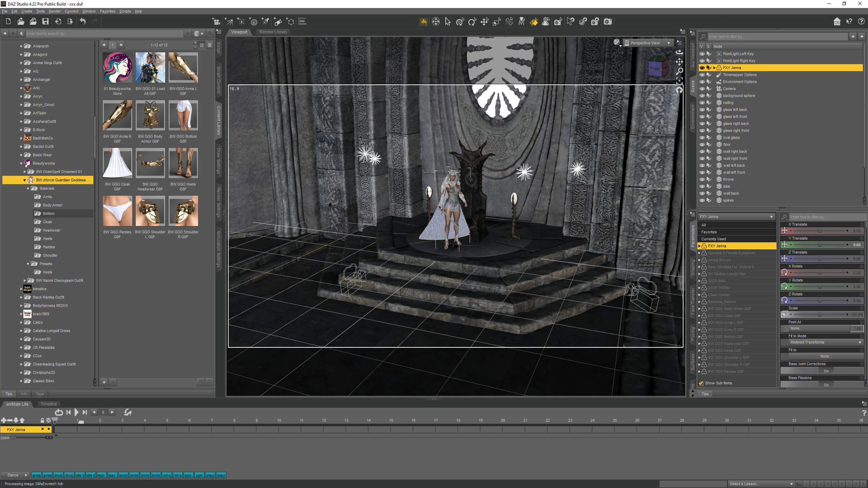This screenshot has width=868, height=488.
Task: Click the viewport frame zoom magnifier icon
Action: point(679,71)
